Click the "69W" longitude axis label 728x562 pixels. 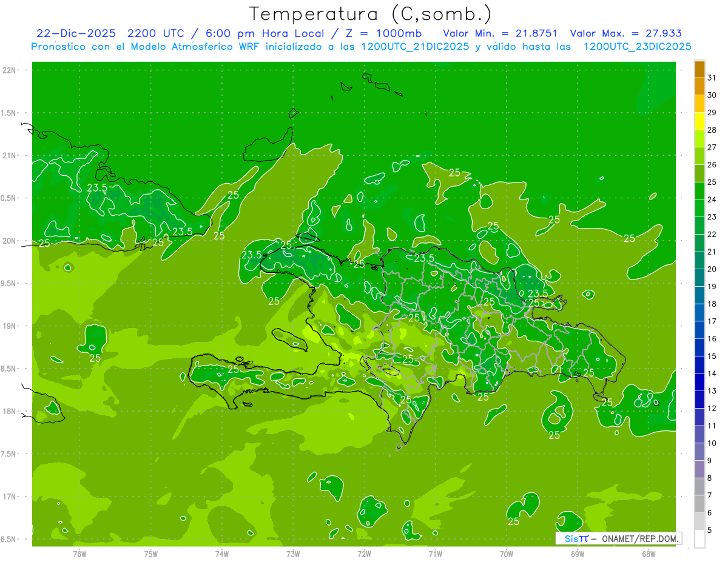578,554
